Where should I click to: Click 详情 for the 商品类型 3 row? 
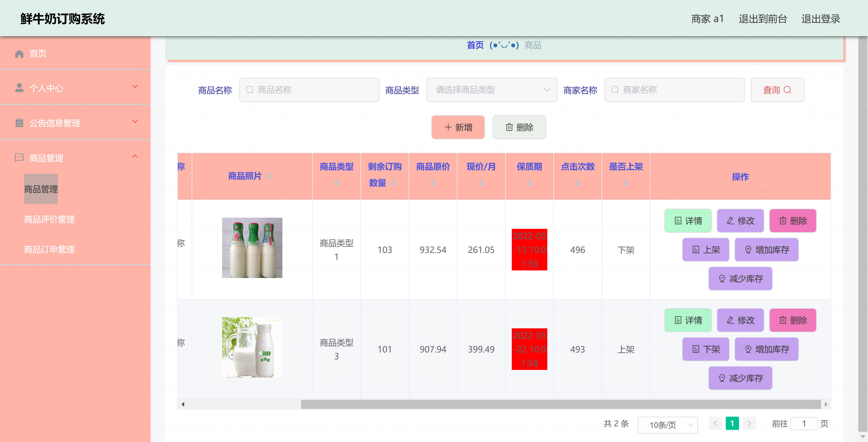688,320
